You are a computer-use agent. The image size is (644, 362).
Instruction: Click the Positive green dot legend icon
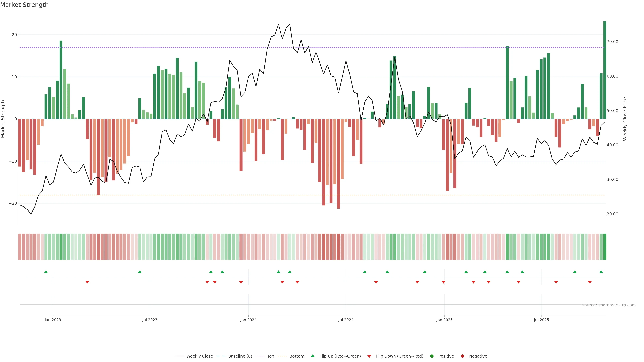coord(432,356)
